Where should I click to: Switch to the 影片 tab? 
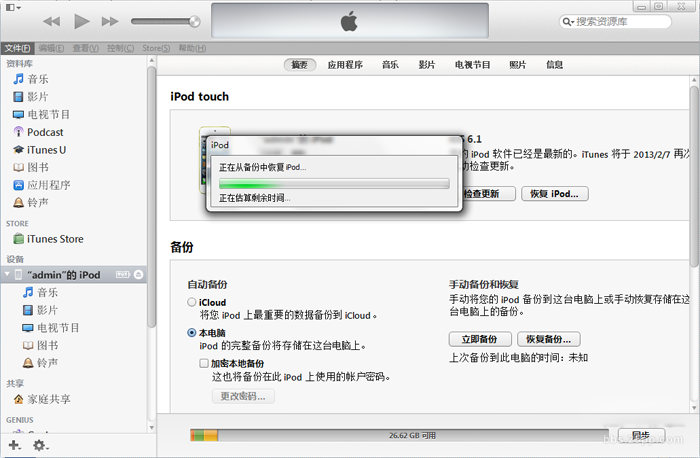[427, 65]
